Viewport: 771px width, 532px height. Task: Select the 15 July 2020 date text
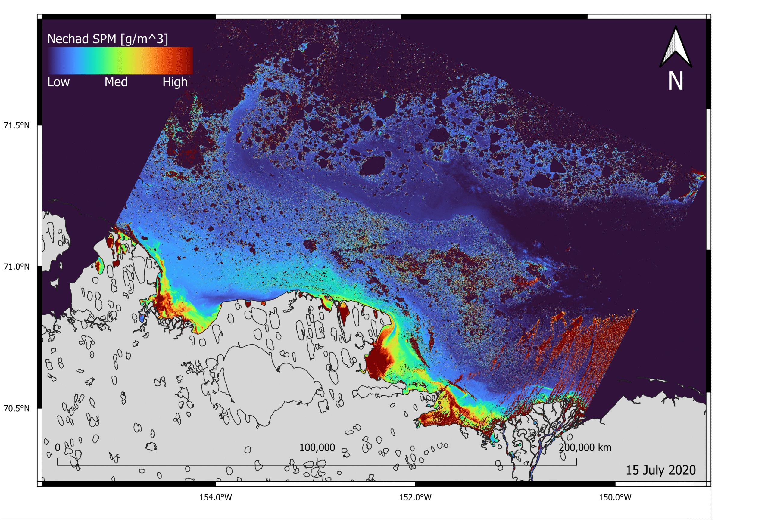(x=660, y=470)
